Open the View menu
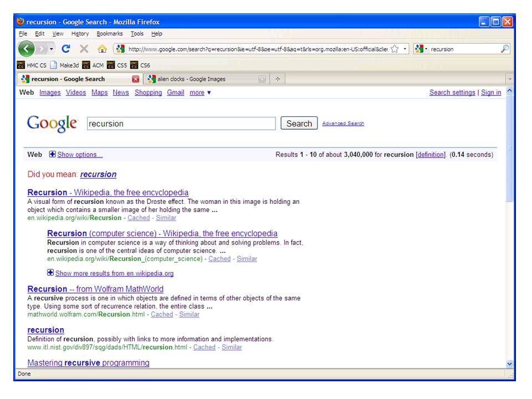Viewport: 532px width, 399px height. (58, 34)
